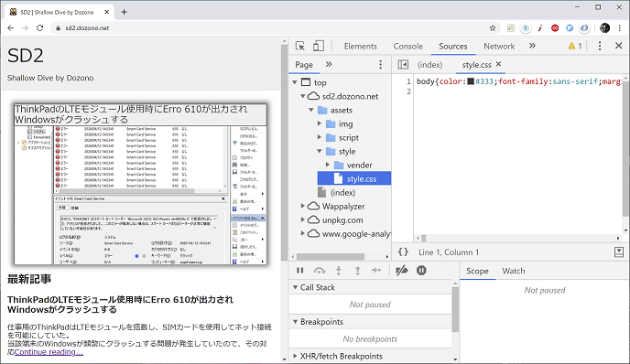Click the SD2 site title heading
This screenshot has width=630, height=364.
click(26, 56)
